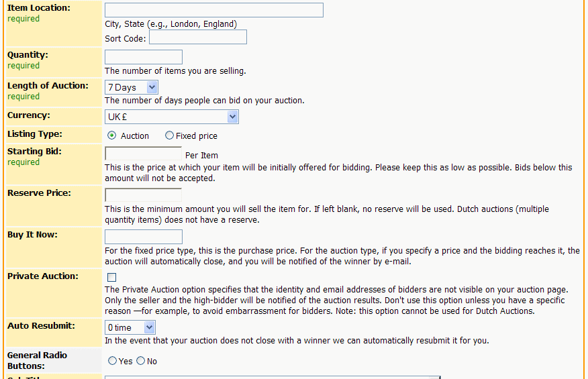Image resolution: width=588 pixels, height=379 pixels.
Task: Enable the Private Auction checkbox
Action: (111, 278)
